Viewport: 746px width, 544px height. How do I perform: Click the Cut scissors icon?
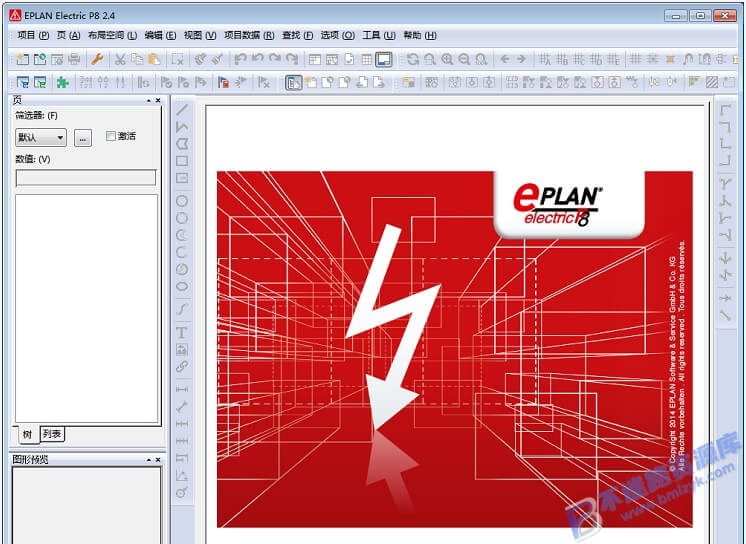(120, 59)
